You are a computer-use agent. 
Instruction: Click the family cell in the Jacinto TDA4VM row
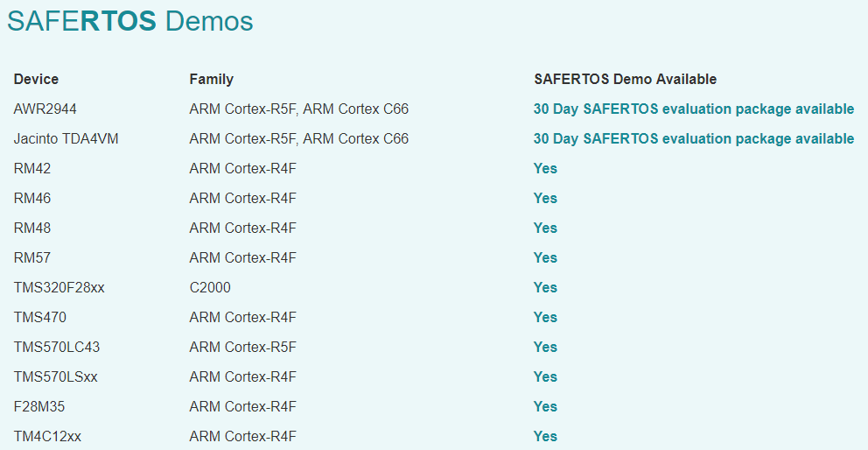point(299,138)
